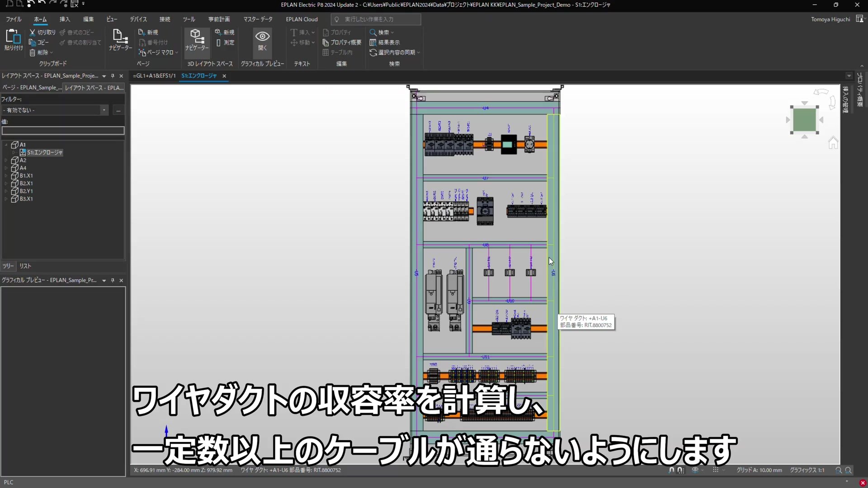Click zoom full page magnifier icon
Viewport: 868px width, 488px height.
click(849, 470)
